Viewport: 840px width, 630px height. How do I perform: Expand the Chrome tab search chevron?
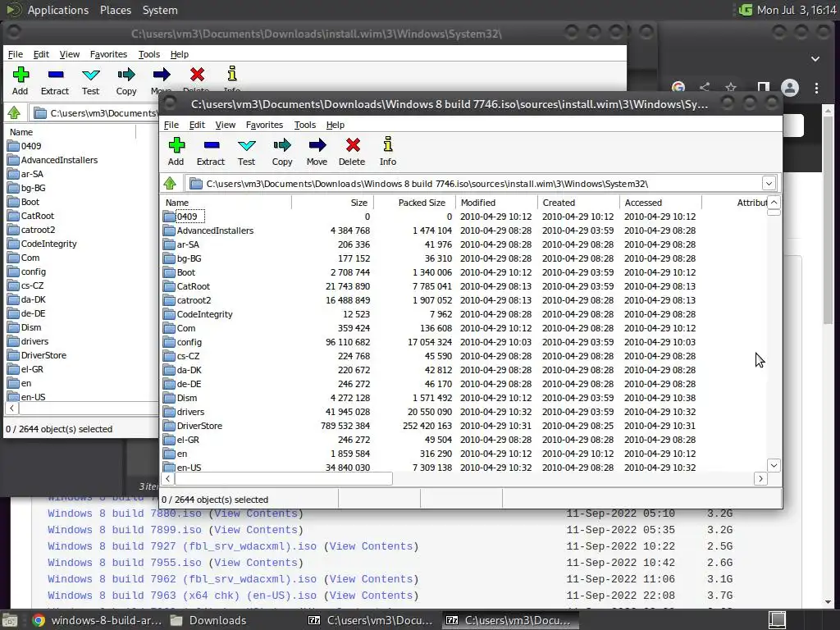(x=815, y=59)
